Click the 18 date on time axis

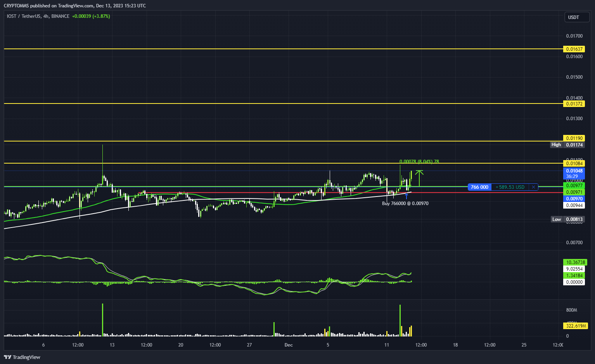[455, 345]
